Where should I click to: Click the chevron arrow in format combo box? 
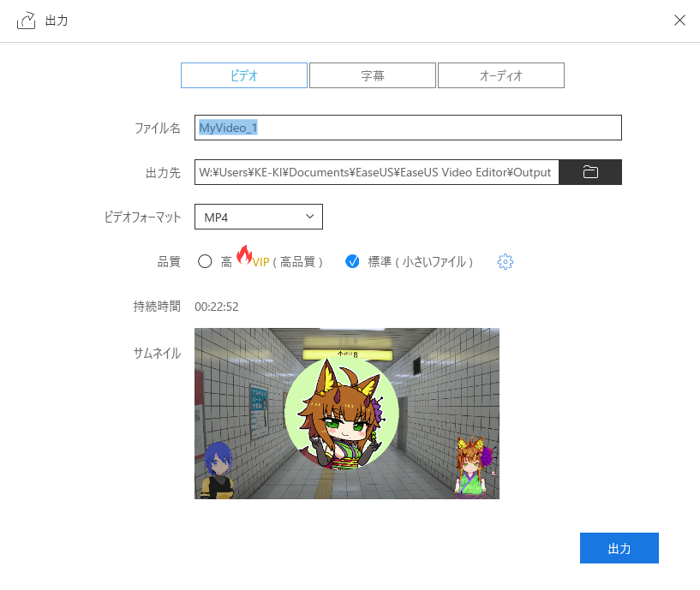[309, 218]
